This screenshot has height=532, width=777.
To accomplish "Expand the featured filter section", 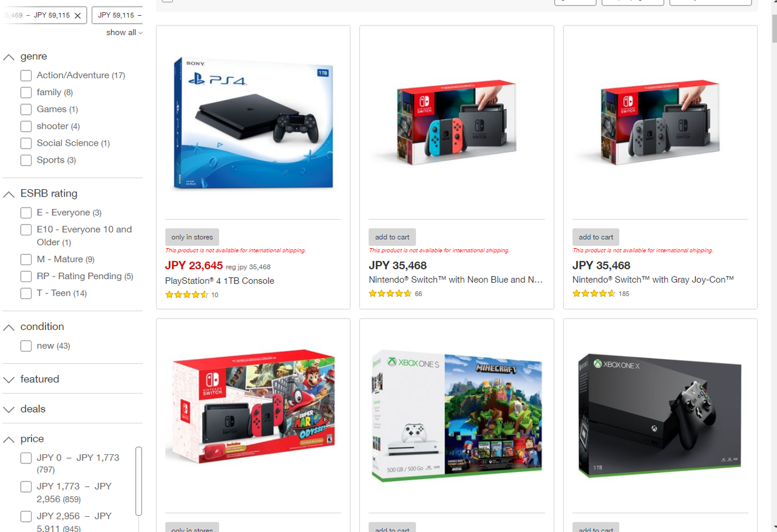I will (9, 380).
